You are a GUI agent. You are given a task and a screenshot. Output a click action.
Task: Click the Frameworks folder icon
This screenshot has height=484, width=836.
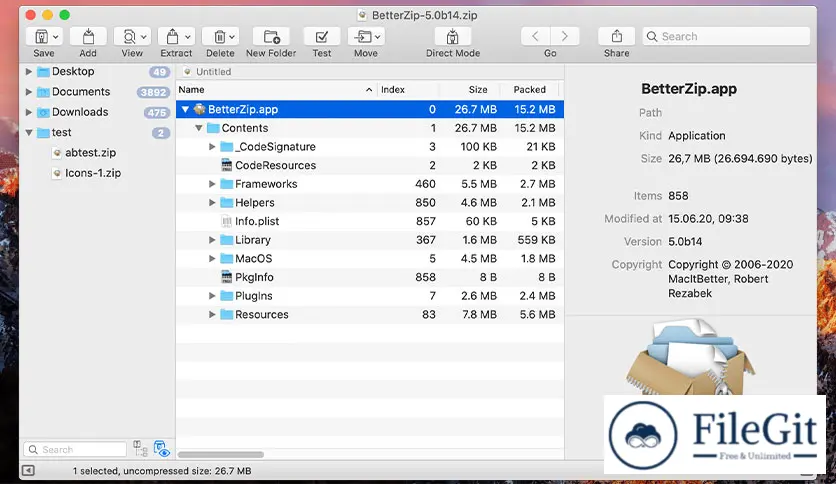click(227, 184)
